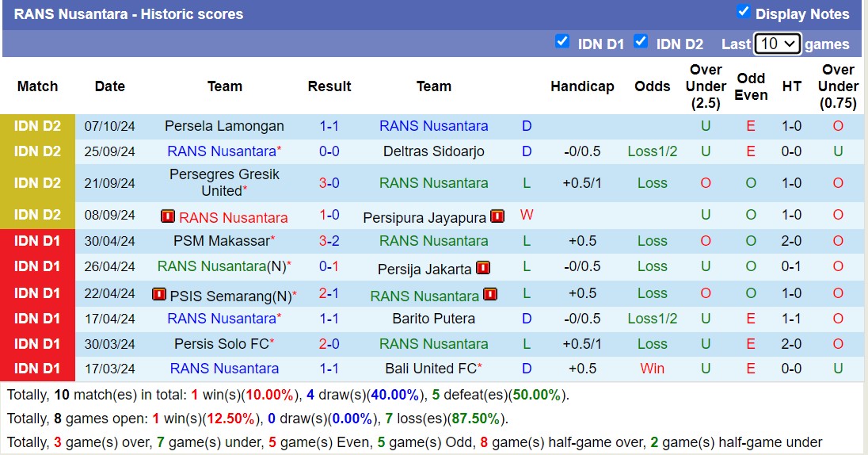Image resolution: width=868 pixels, height=455 pixels.
Task: Click red card icon beside Persipura Jayapura
Action: click(497, 216)
